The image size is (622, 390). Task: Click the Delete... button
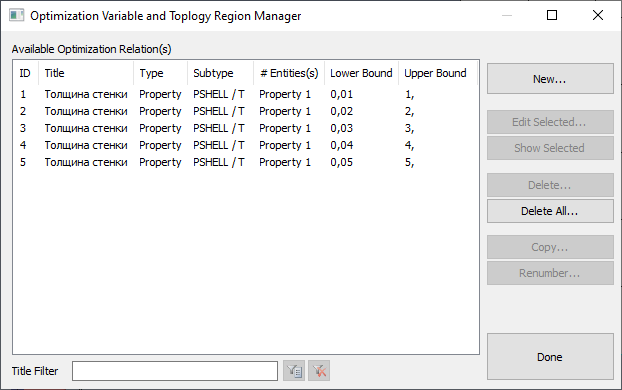click(x=550, y=185)
